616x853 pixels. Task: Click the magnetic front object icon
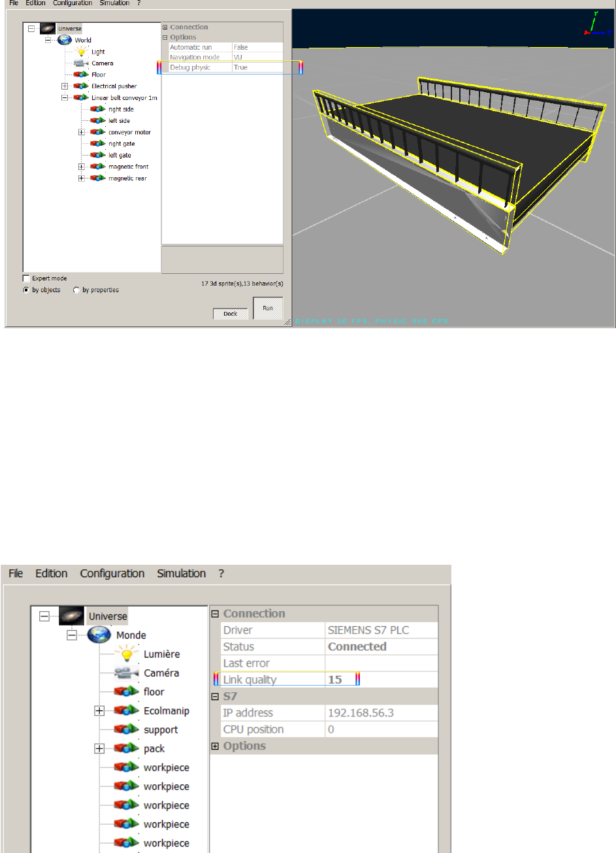pos(98,167)
